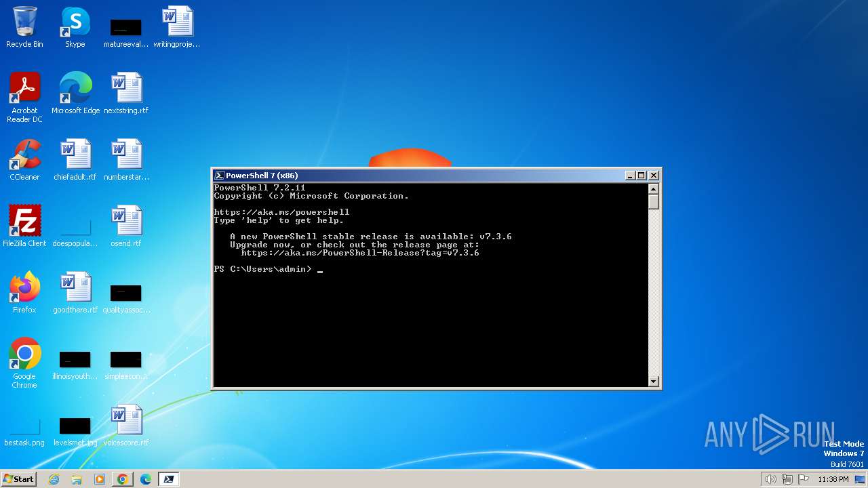Click Chrome icon in the taskbar

[x=123, y=479]
